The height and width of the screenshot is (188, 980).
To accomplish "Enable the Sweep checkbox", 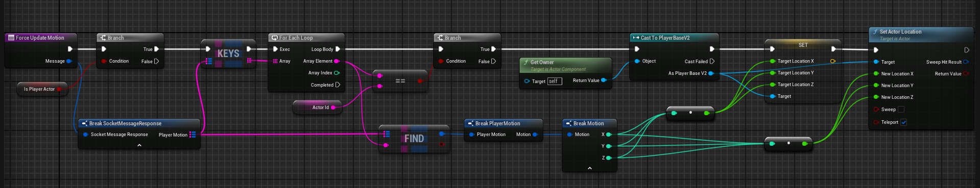I will tap(901, 110).
